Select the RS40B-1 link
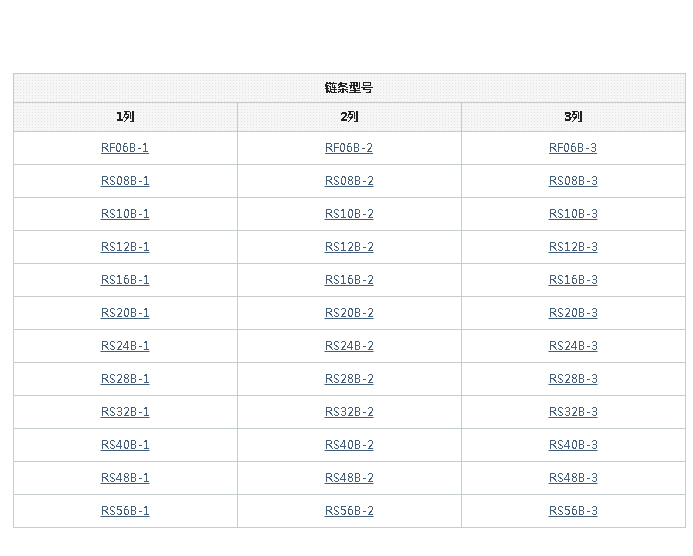This screenshot has height=556, width=693. (125, 445)
